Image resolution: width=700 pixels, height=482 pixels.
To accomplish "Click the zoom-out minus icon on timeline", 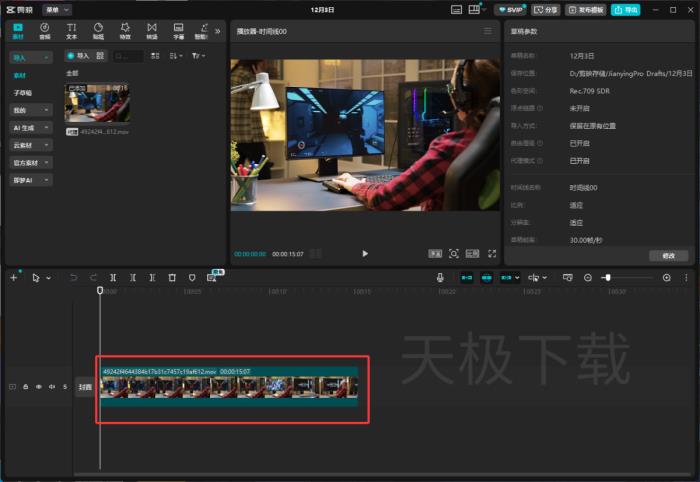I will tap(588, 277).
